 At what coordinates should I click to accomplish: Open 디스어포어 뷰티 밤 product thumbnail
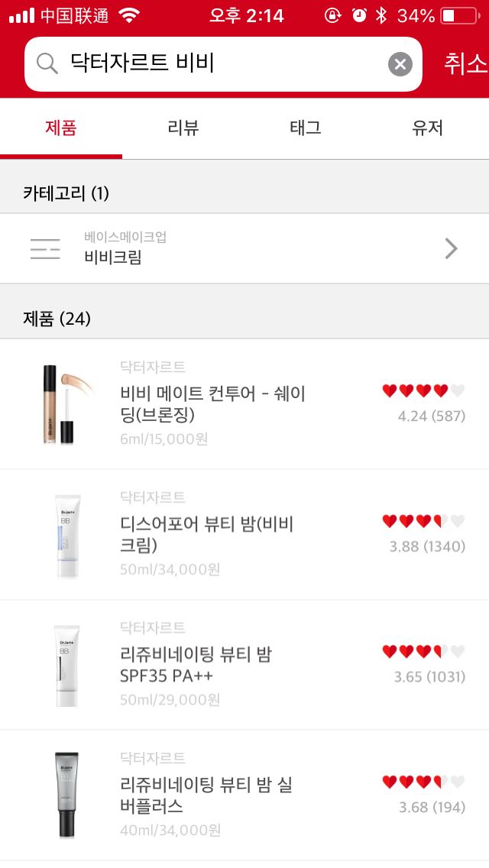pyautogui.click(x=66, y=535)
